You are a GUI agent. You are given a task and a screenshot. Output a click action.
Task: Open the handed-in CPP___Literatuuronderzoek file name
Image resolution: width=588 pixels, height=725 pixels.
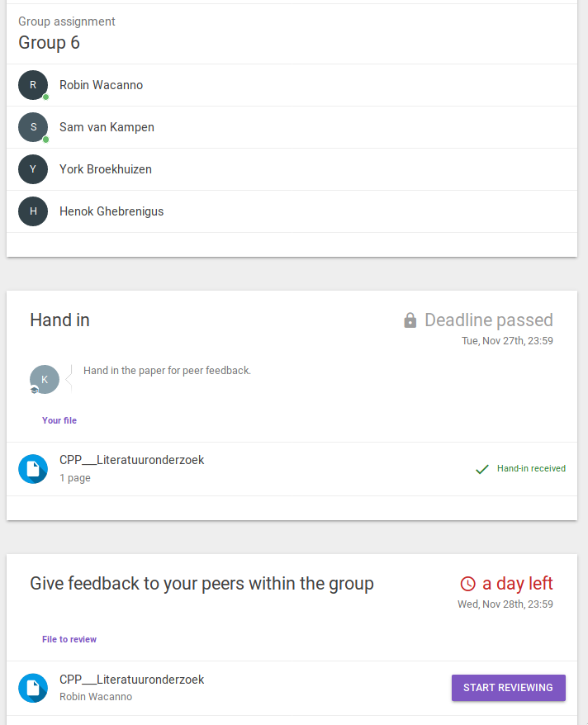tap(131, 460)
